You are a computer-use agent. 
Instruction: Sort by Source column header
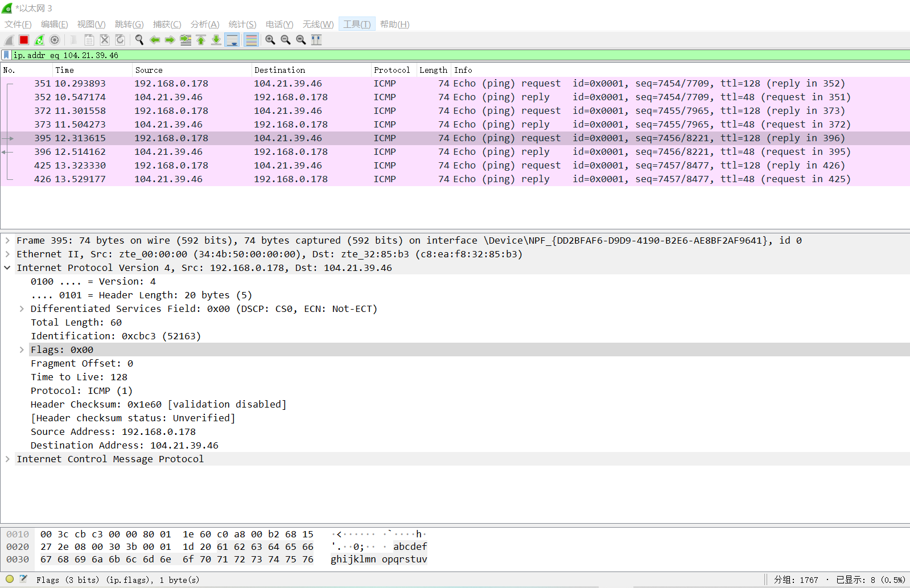tap(192, 70)
